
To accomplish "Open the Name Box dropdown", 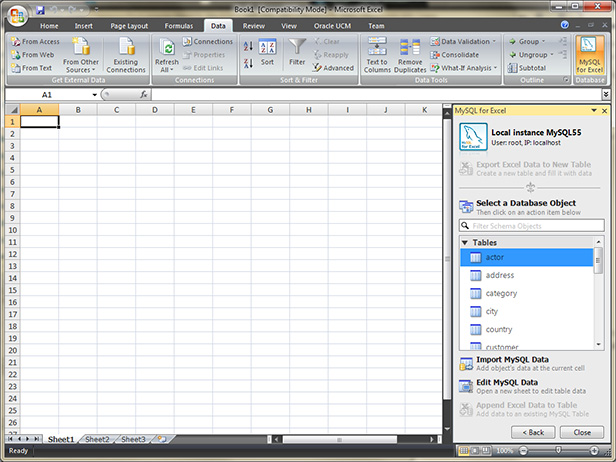I will tap(94, 95).
